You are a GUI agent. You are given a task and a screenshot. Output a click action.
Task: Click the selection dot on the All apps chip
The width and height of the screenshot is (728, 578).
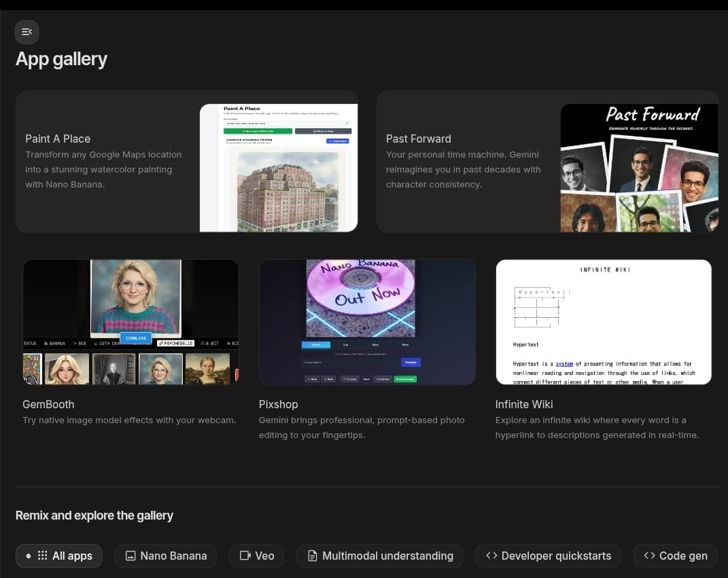[29, 556]
